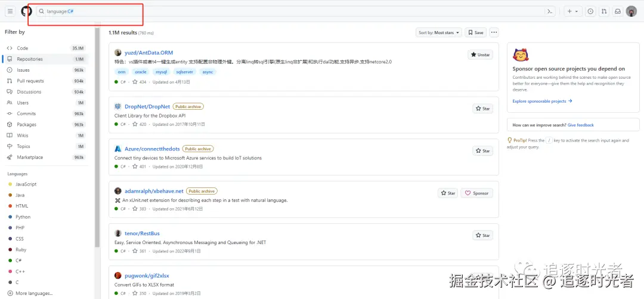Choose HTML language filter
This screenshot has width=644, height=299.
pos(22,206)
